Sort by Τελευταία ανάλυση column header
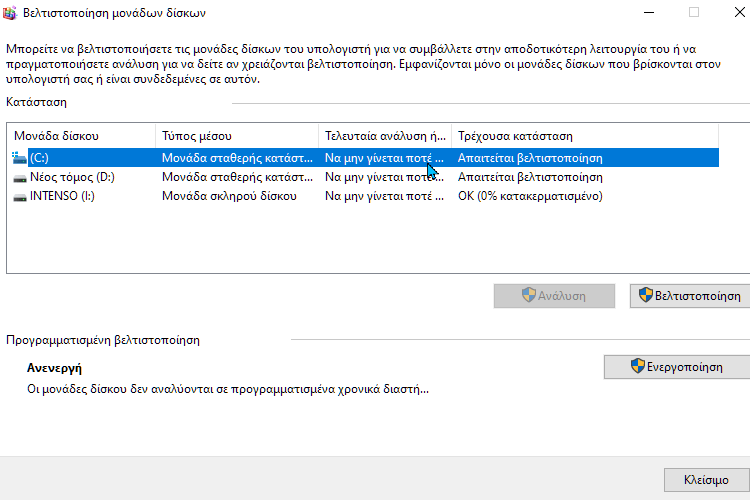 [x=385, y=136]
